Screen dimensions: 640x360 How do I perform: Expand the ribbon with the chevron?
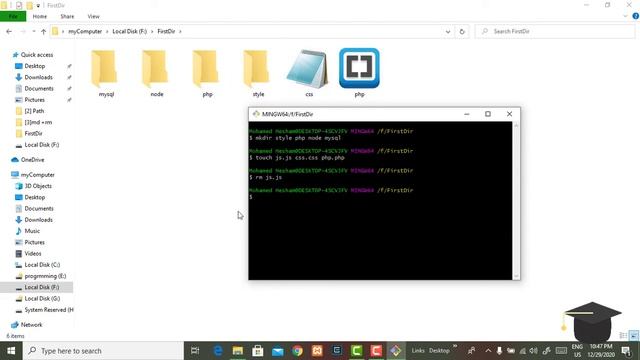tap(625, 16)
